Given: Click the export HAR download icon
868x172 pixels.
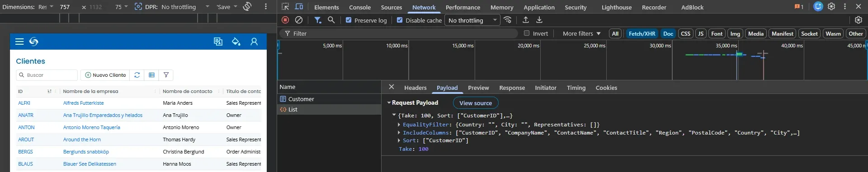Looking at the screenshot, I should (x=539, y=20).
